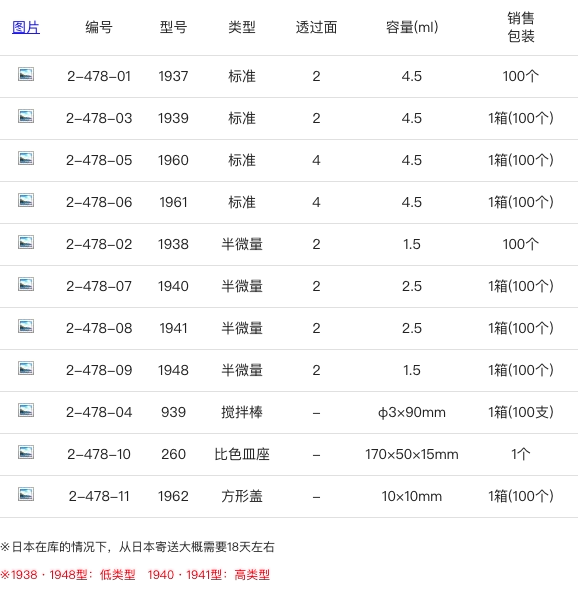The width and height of the screenshot is (578, 591).
Task: View the image icon for 方形盖 row
Action: pyautogui.click(x=26, y=495)
